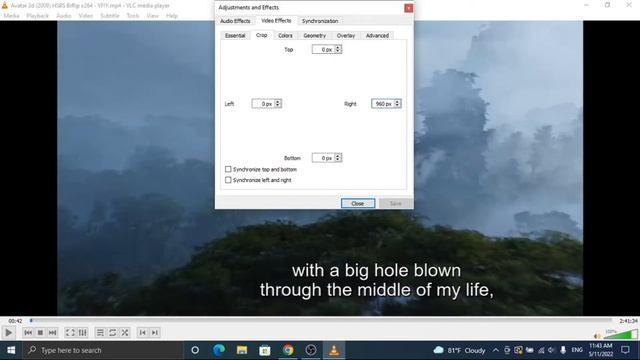Open the Windows Start menu
The width and height of the screenshot is (640, 360).
11,350
